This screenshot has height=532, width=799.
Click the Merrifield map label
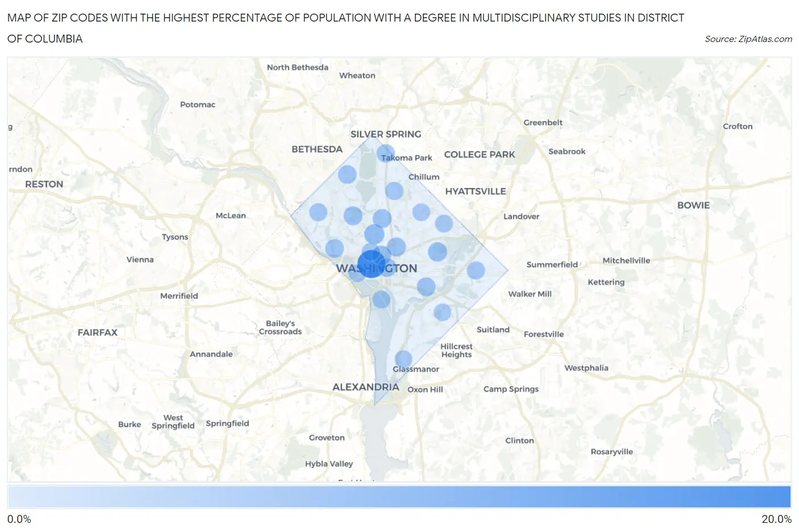[x=179, y=296]
